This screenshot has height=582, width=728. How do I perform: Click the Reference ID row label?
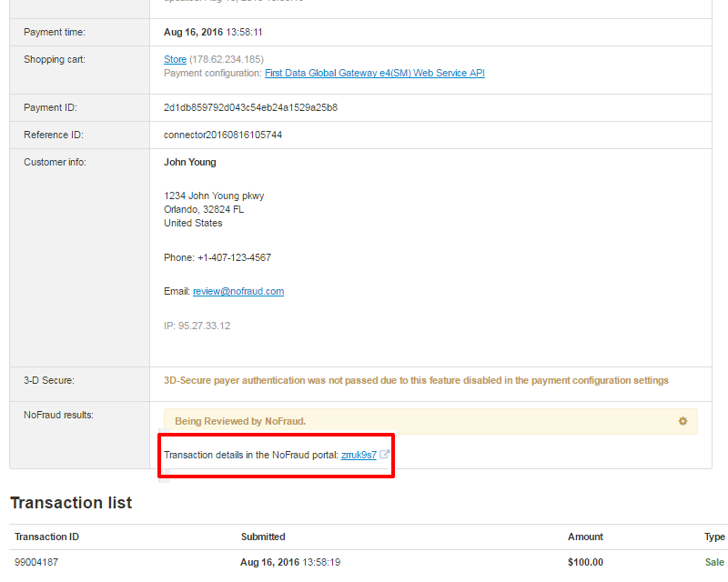[x=54, y=135]
